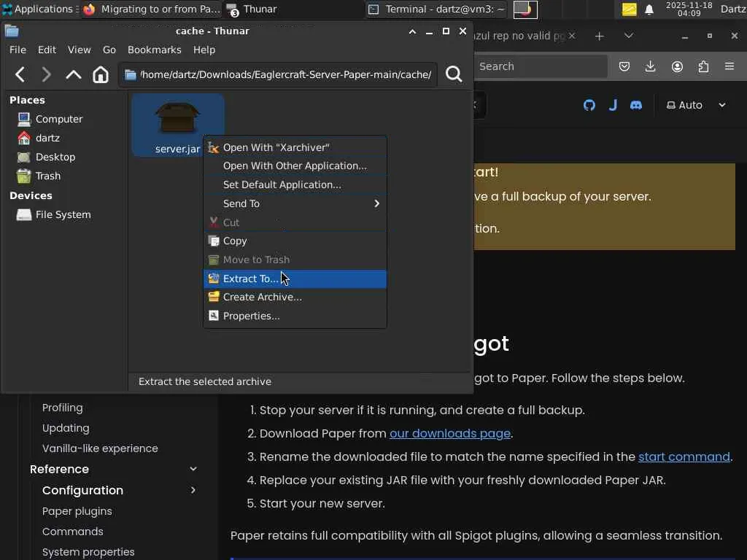The height and width of the screenshot is (560, 747).
Task: Open Commands sidebar link
Action: (72, 532)
